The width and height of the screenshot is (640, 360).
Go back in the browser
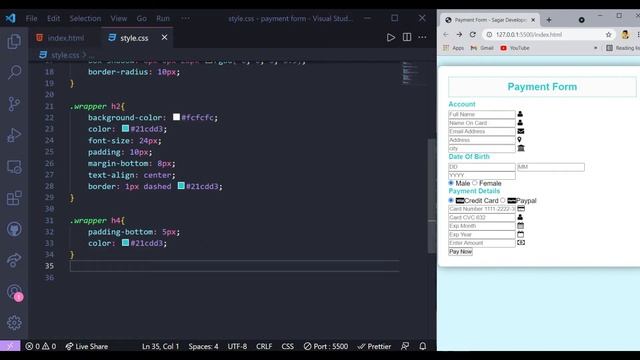pos(446,35)
